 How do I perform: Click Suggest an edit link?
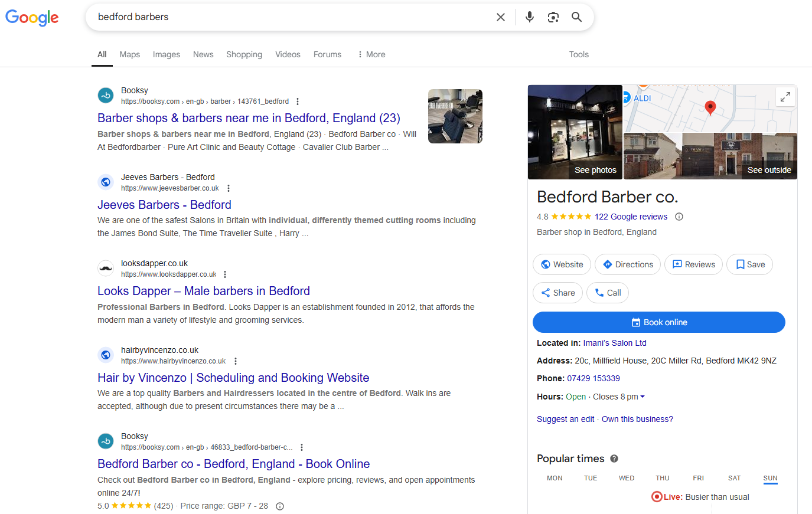565,419
